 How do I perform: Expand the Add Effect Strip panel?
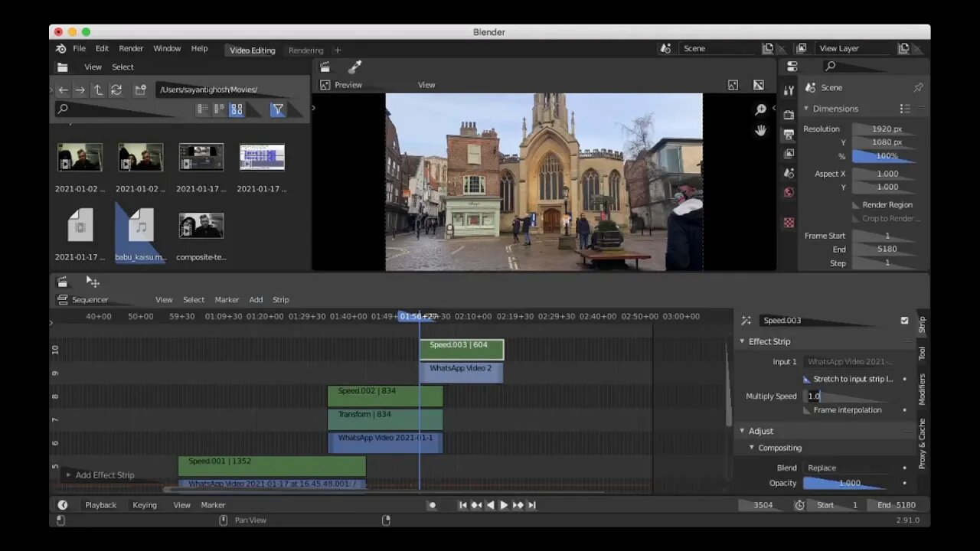pyautogui.click(x=68, y=475)
